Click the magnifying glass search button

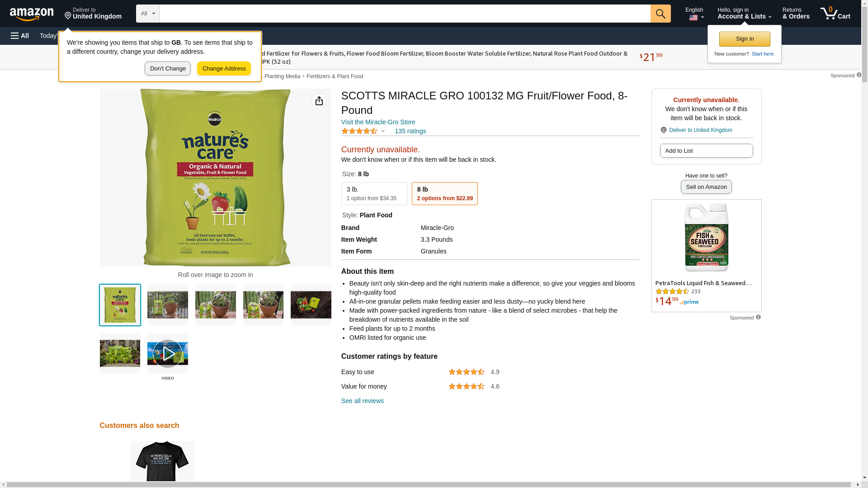pos(660,14)
